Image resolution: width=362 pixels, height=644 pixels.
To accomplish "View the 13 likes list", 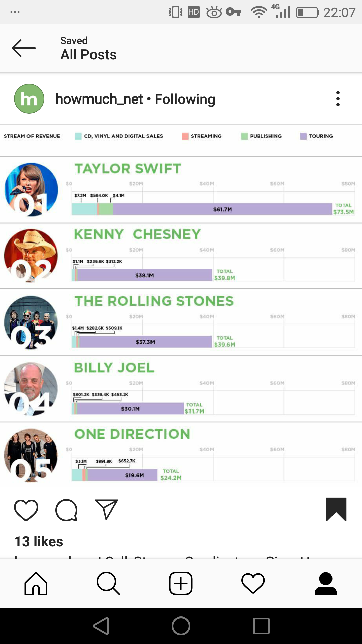I will coord(39,541).
